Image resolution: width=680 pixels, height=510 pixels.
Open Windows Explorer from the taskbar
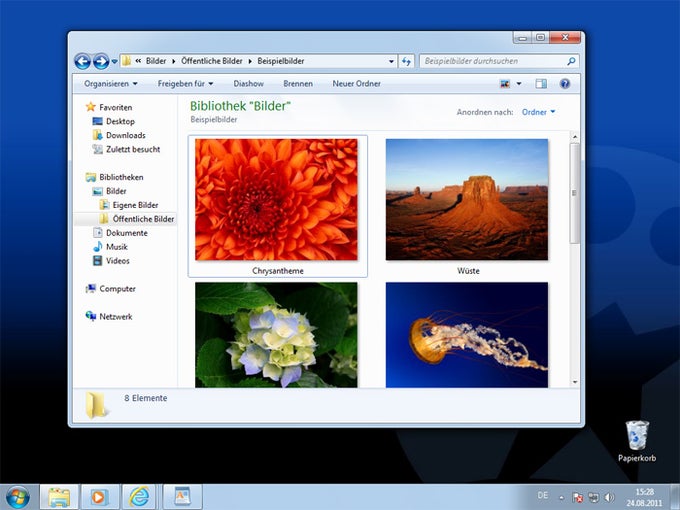(59, 497)
